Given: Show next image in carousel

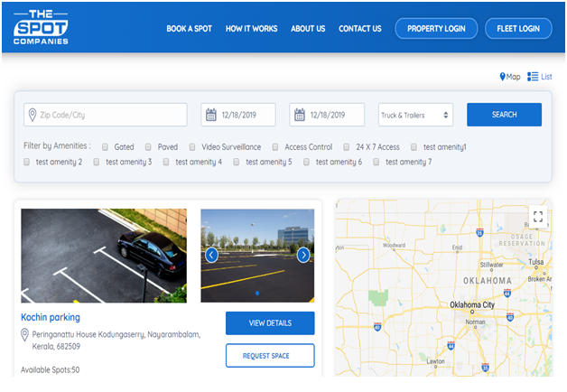Looking at the screenshot, I should click(303, 255).
